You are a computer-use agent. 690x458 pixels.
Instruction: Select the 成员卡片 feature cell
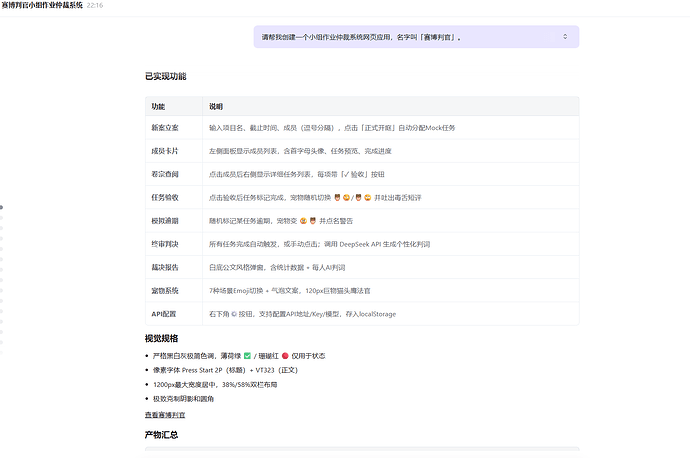tap(165, 151)
